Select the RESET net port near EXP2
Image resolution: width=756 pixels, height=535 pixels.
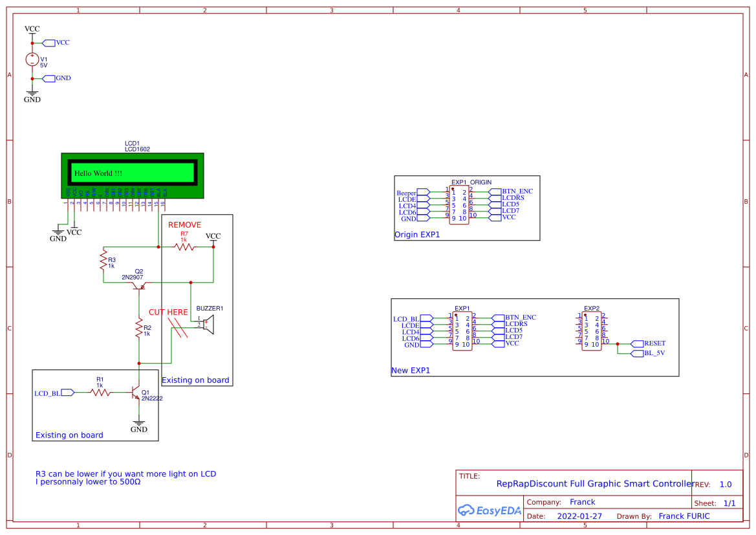pyautogui.click(x=636, y=344)
